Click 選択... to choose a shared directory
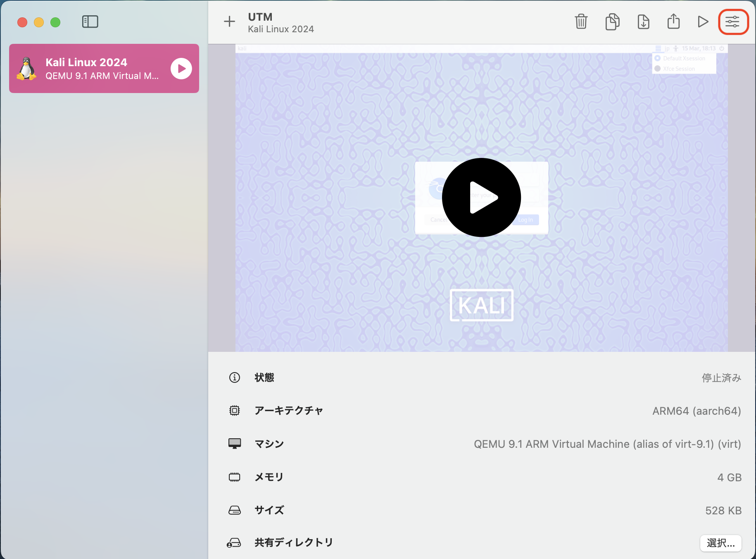This screenshot has height=559, width=756. coord(720,543)
